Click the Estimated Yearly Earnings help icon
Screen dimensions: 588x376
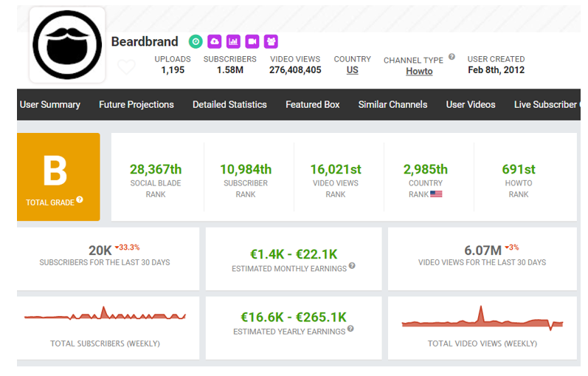point(350,329)
